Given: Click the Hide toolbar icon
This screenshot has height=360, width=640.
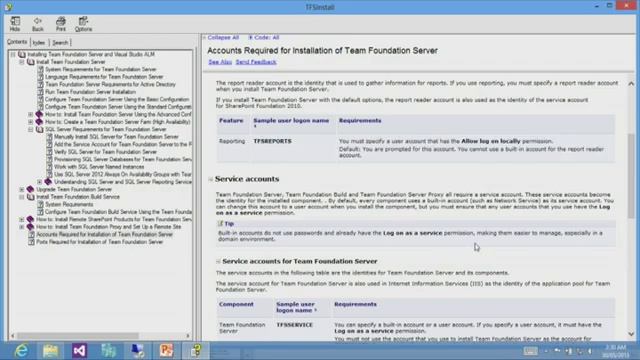Looking at the screenshot, I should pos(15,24).
